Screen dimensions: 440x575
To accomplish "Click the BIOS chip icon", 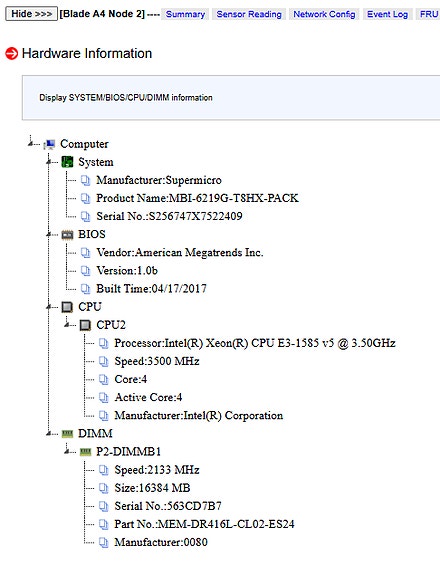I will [x=67, y=235].
